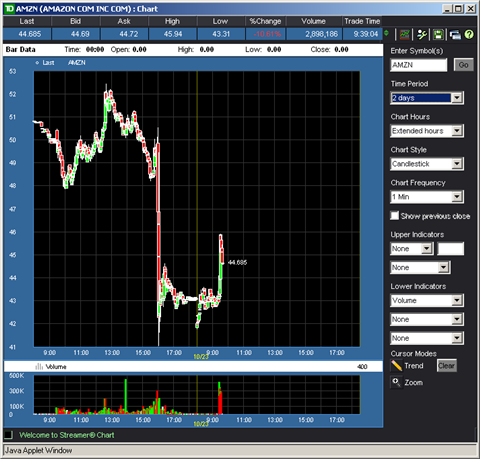Click the %Change column header

coord(265,21)
